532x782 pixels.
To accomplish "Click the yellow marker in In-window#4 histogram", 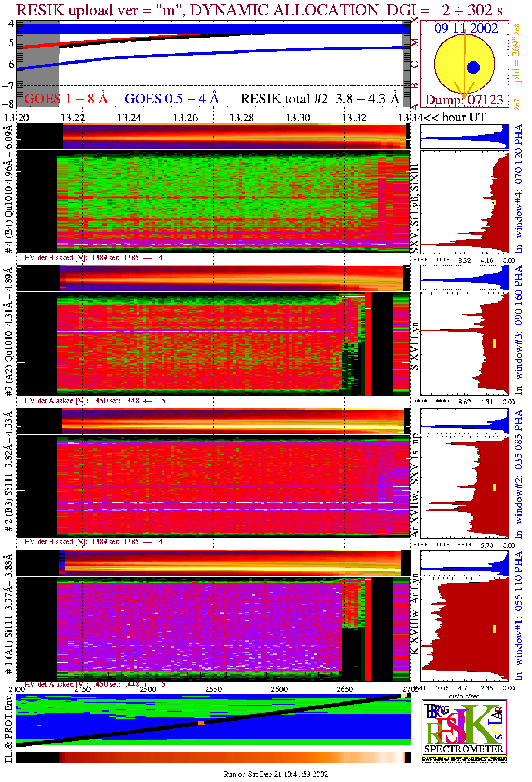I will [x=494, y=202].
